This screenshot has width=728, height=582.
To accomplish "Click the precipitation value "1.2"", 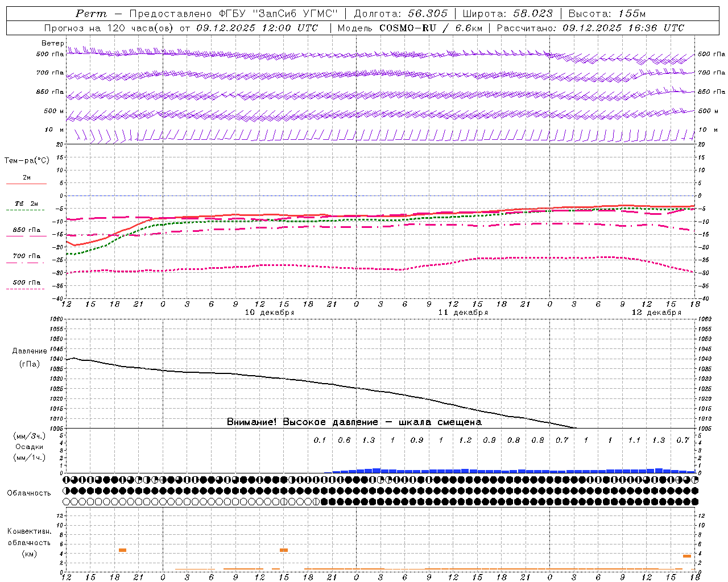I will [465, 440].
